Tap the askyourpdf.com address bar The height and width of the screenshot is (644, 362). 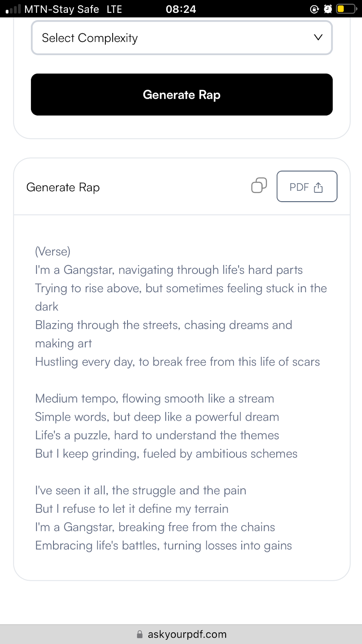tap(181, 634)
